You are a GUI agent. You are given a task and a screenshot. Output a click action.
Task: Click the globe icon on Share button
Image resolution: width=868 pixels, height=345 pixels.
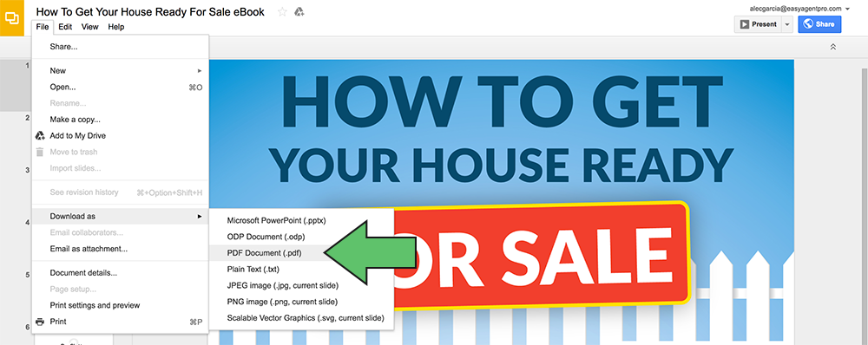[x=808, y=24]
